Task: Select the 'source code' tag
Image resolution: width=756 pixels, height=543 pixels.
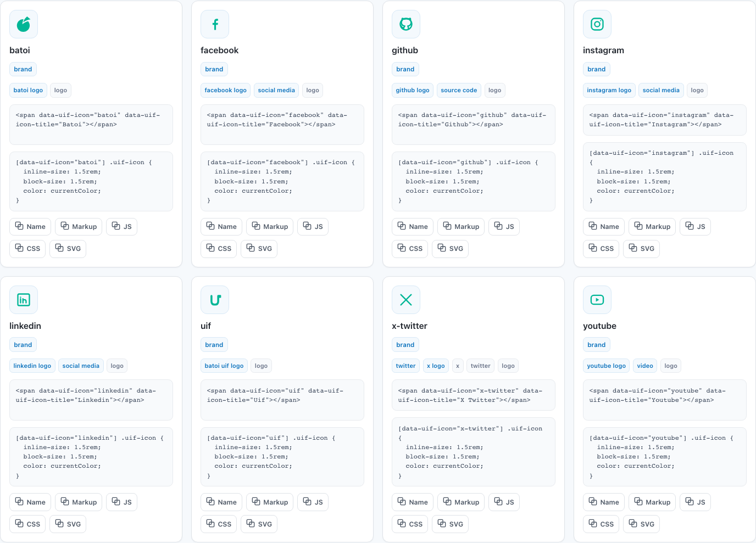Action: pyautogui.click(x=459, y=91)
